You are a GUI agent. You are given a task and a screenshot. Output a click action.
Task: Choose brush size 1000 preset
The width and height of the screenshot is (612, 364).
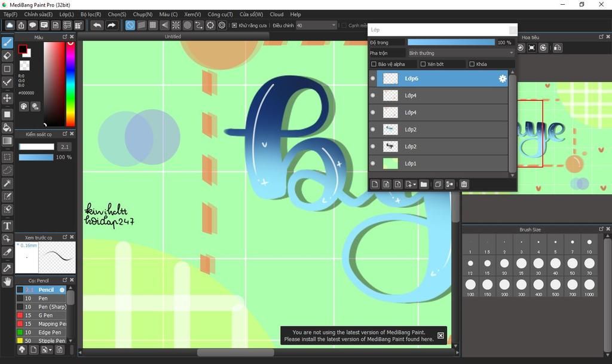[x=589, y=287]
